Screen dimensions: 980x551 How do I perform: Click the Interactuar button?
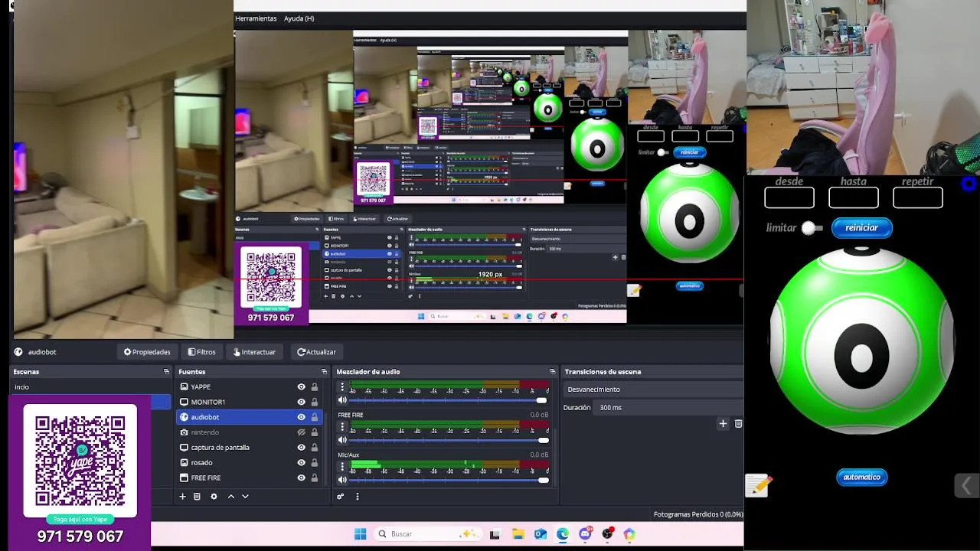click(254, 352)
